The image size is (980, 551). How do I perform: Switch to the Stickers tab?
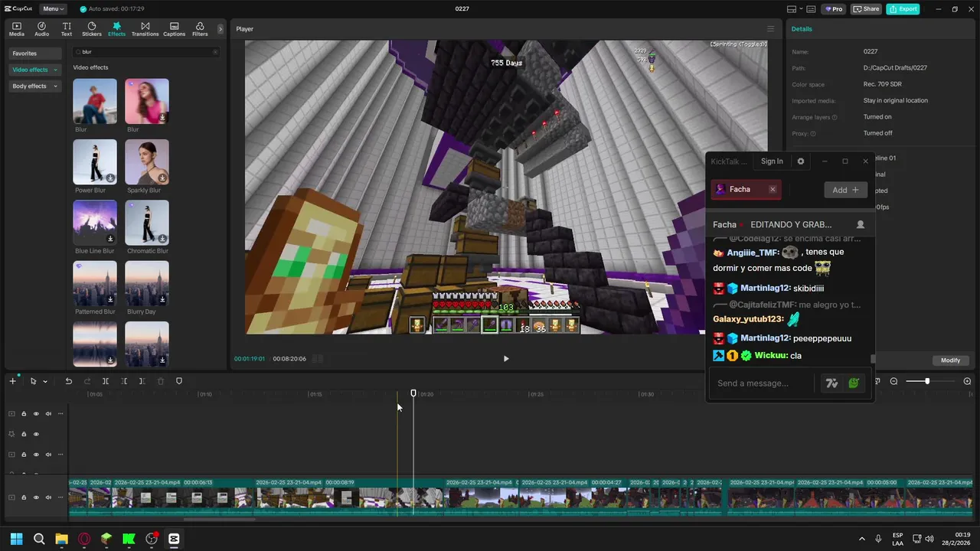[92, 29]
